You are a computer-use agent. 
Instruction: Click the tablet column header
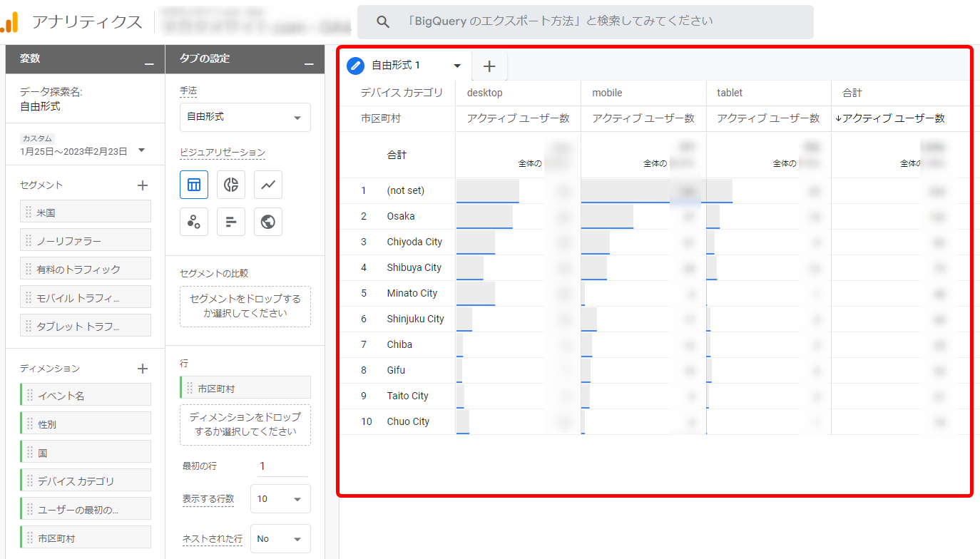pyautogui.click(x=730, y=93)
